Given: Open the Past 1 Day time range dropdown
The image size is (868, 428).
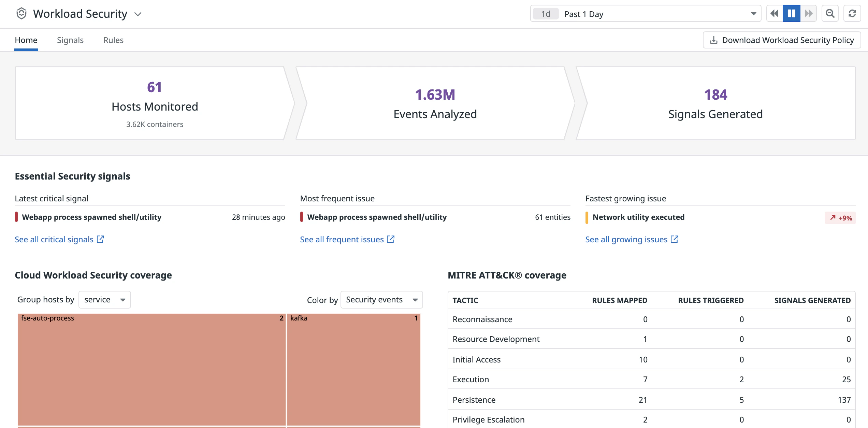Looking at the screenshot, I should pyautogui.click(x=646, y=14).
